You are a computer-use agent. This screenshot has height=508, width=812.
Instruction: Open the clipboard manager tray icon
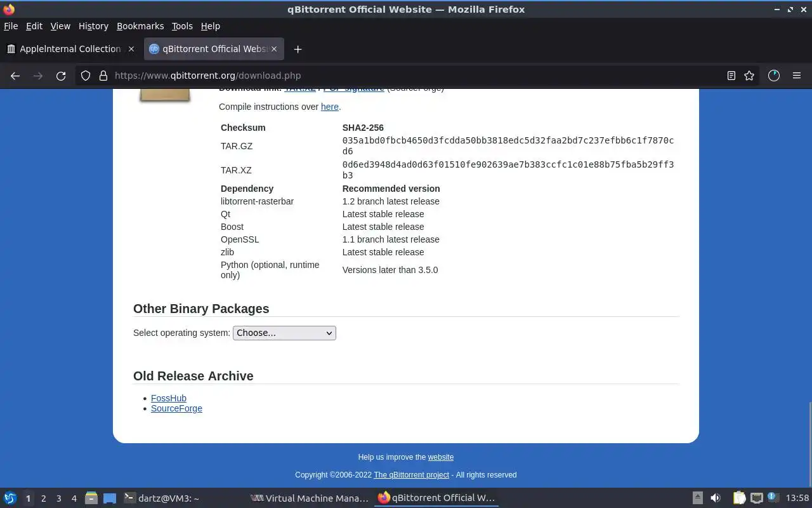pyautogui.click(x=739, y=498)
